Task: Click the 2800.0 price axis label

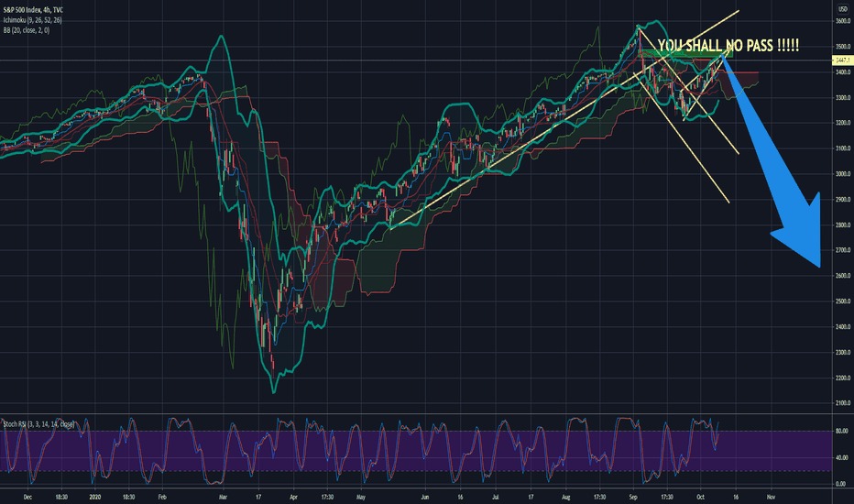Action: pos(843,225)
